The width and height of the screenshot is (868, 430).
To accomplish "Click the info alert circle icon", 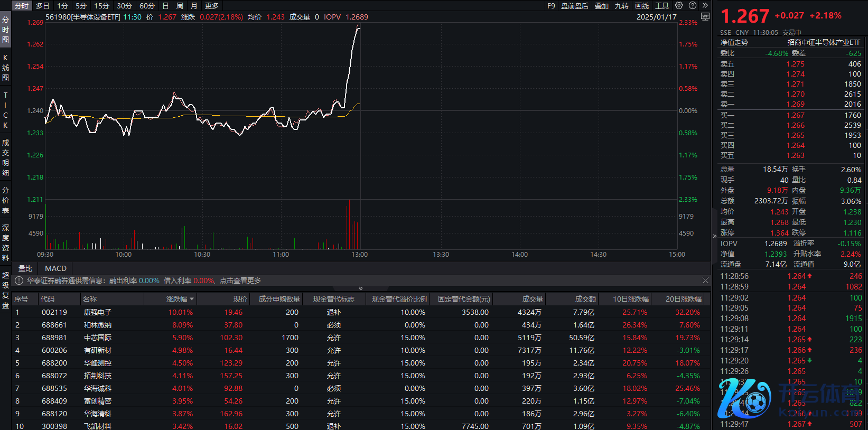I will pyautogui.click(x=19, y=281).
